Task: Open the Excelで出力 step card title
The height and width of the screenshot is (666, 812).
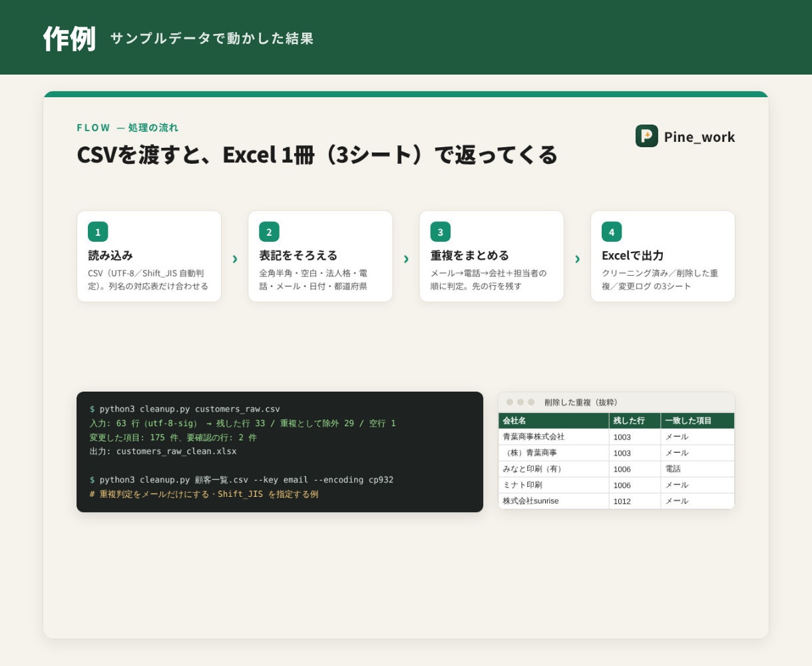Action: tap(632, 255)
